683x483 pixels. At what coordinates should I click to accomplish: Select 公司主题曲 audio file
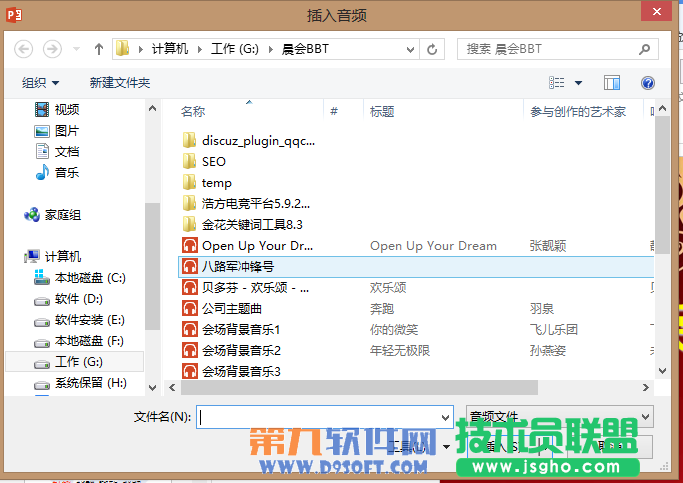(222, 308)
